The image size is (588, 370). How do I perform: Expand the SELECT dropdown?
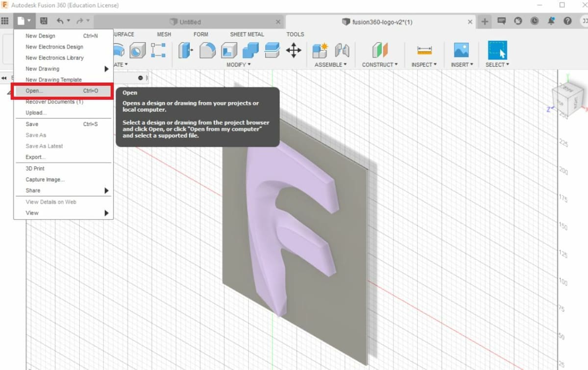(497, 65)
